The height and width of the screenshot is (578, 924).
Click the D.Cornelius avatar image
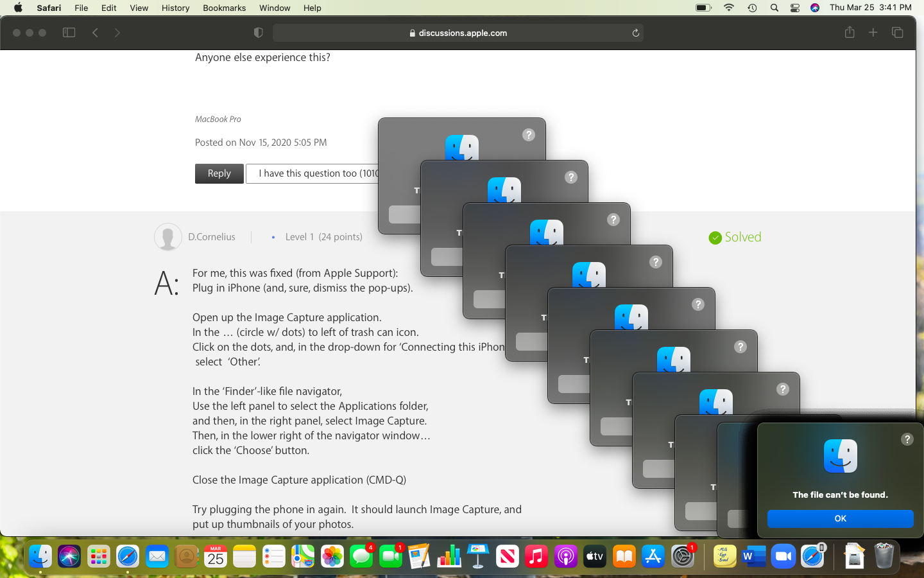(168, 237)
